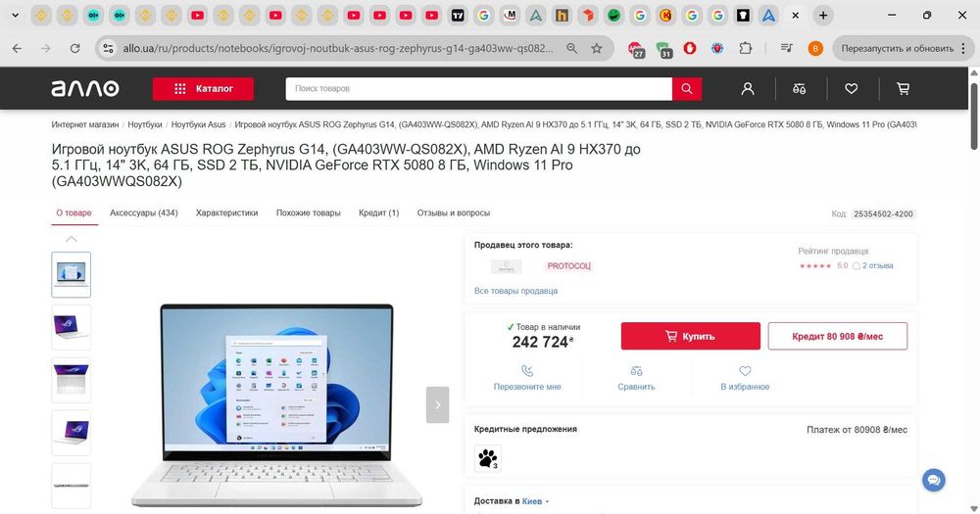Click the paw credit offer icon

click(487, 458)
